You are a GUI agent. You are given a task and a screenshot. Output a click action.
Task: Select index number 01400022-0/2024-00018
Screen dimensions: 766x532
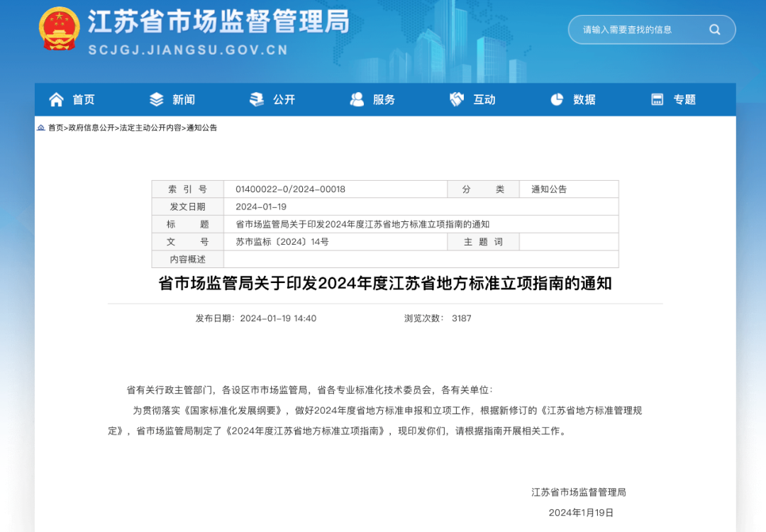coord(290,189)
